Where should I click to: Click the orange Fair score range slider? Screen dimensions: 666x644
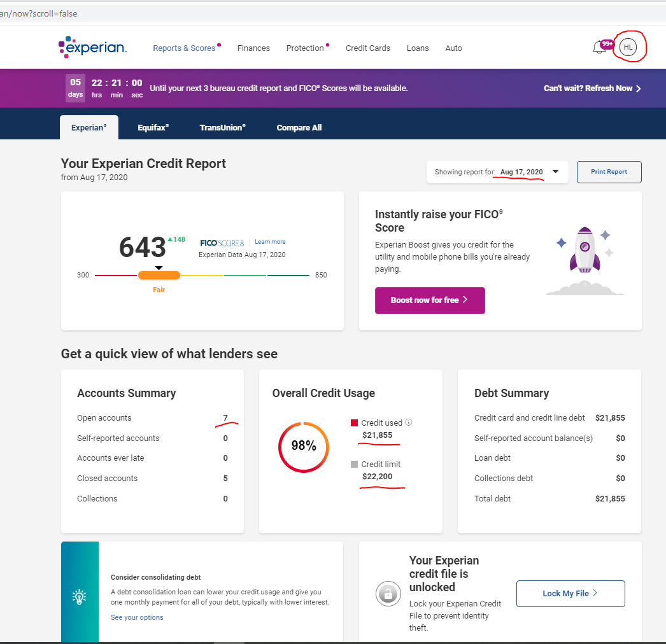pos(159,276)
